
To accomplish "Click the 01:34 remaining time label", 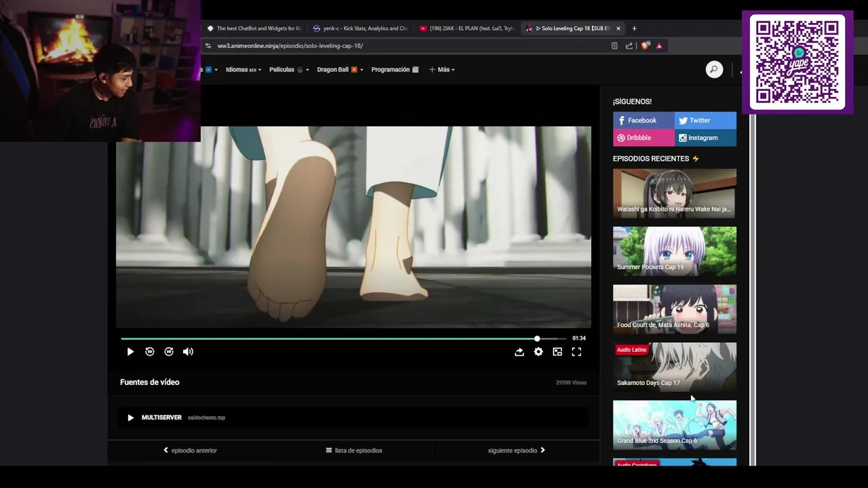I will tap(578, 338).
